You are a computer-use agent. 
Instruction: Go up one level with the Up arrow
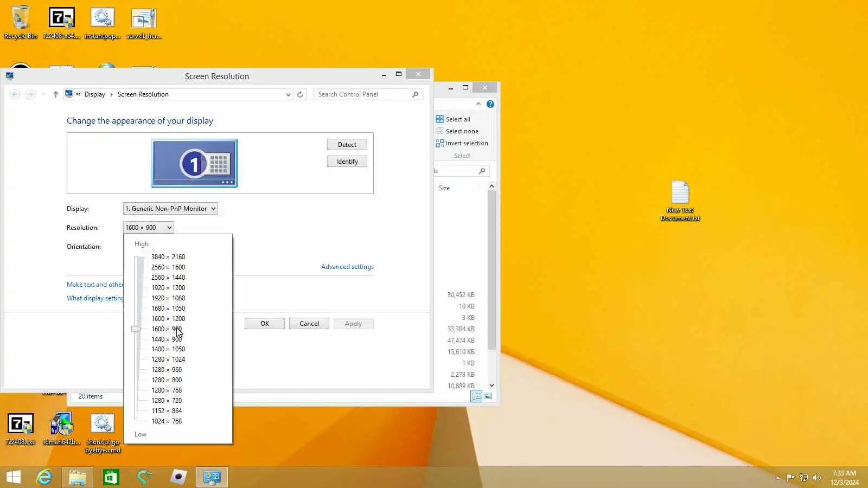(55, 94)
